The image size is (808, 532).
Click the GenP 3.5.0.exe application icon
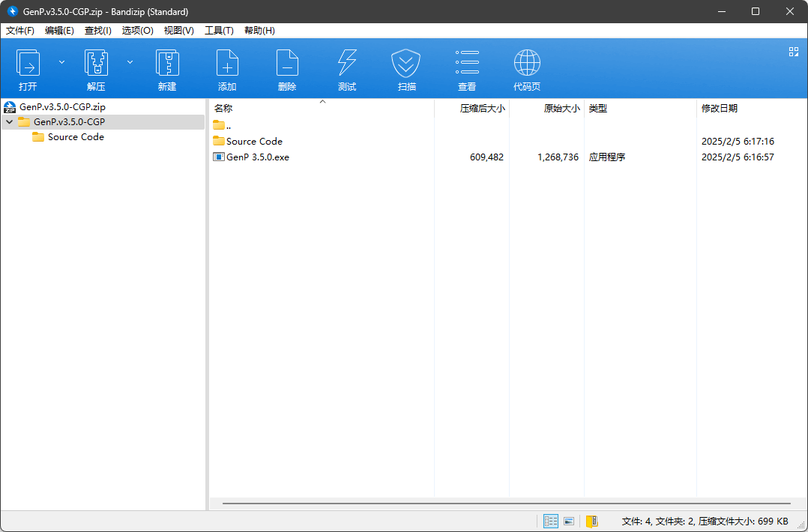(x=219, y=157)
